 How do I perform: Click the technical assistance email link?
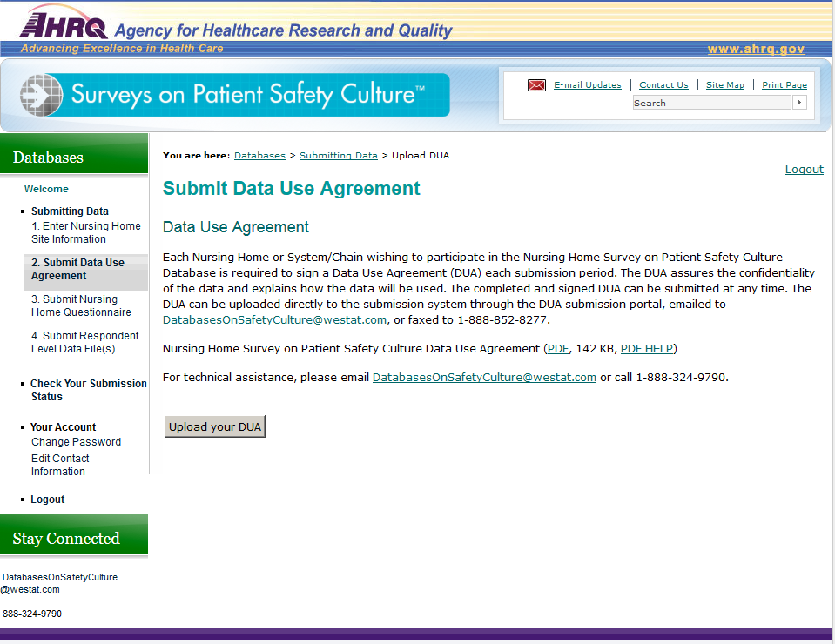[x=484, y=378]
